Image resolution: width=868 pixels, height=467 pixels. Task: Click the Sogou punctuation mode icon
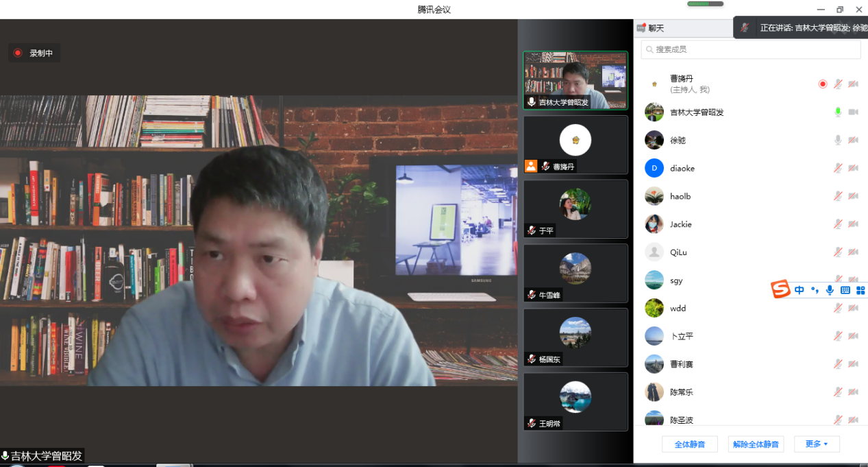(815, 290)
